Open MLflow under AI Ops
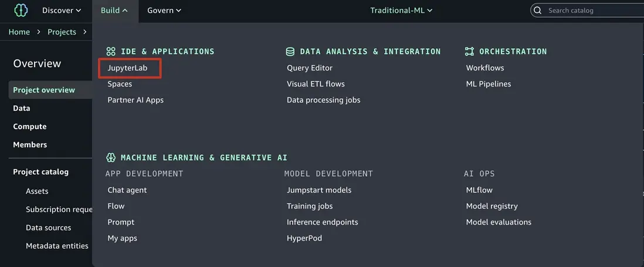Image resolution: width=644 pixels, height=267 pixels. (x=479, y=190)
